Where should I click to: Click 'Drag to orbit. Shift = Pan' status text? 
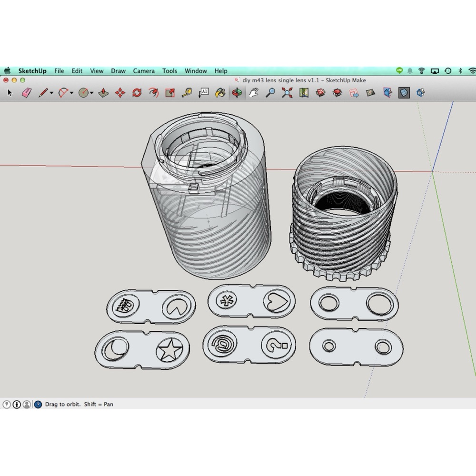pyautogui.click(x=79, y=404)
